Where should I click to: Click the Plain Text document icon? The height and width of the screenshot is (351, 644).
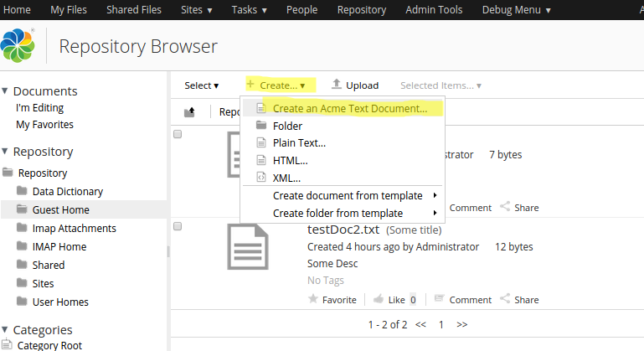pos(260,142)
